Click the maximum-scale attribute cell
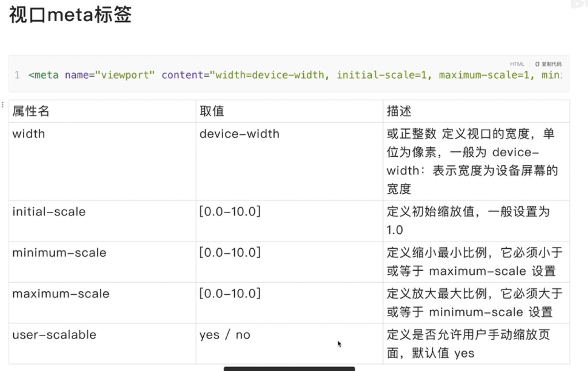This screenshot has width=588, height=371. 102,303
